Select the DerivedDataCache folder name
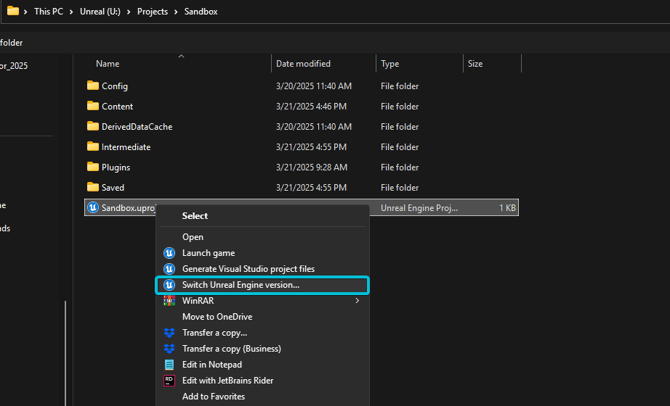Screen dimensions: 670x406 coord(137,127)
